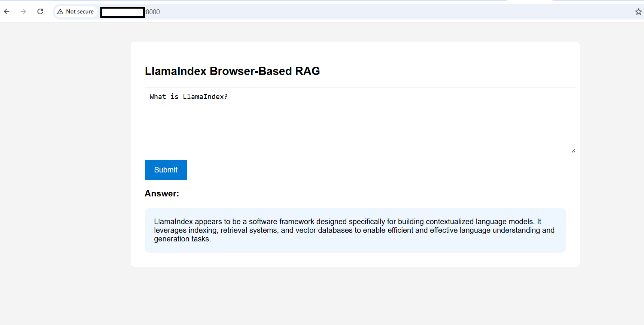Click the browser forward arrow
The width and height of the screenshot is (644, 325).
(x=23, y=12)
